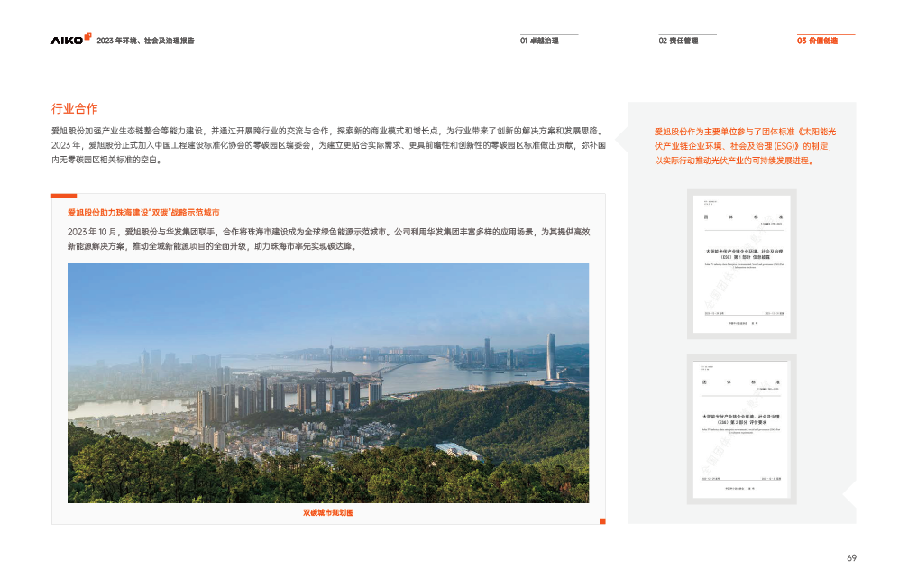Click the page number 69
Screen dimensions: 908x588
850,558
